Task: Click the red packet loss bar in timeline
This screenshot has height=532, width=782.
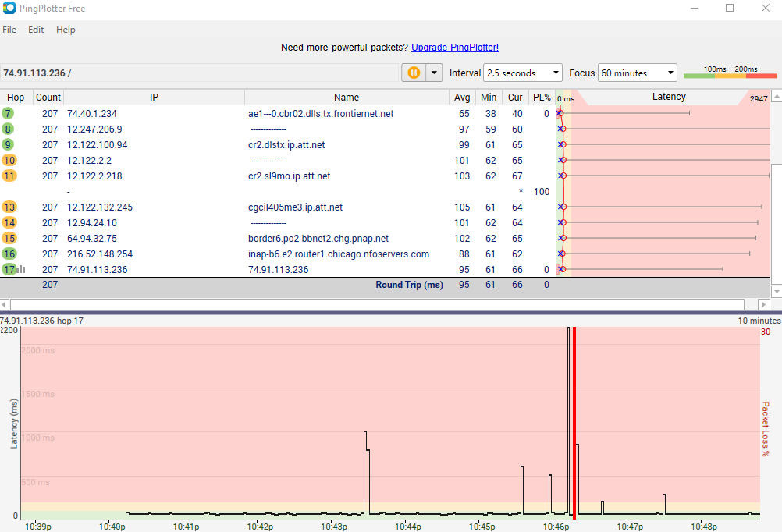Action: [x=574, y=424]
